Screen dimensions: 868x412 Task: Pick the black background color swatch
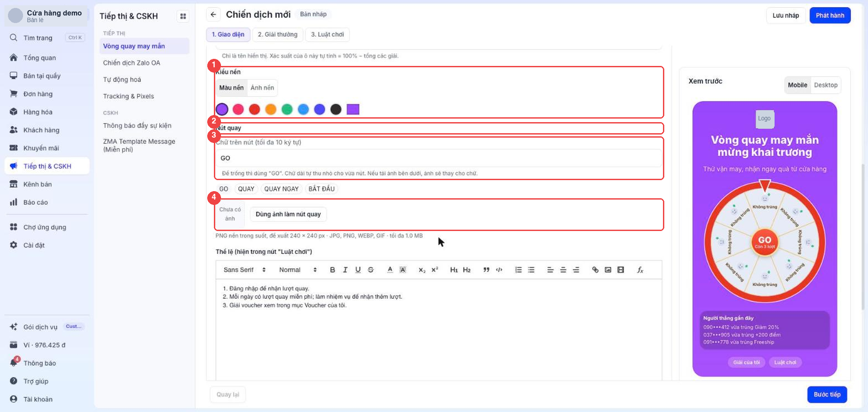pyautogui.click(x=336, y=109)
